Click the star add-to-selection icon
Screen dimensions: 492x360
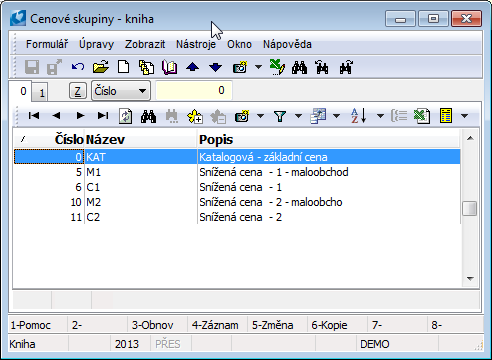pos(195,116)
